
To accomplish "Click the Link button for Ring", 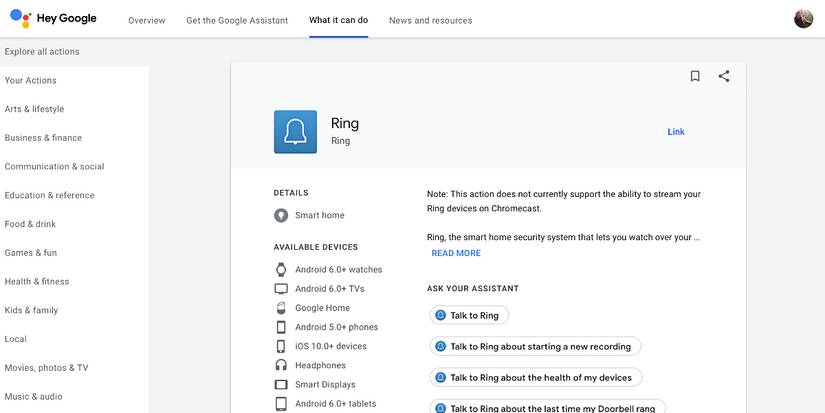I will [x=676, y=132].
